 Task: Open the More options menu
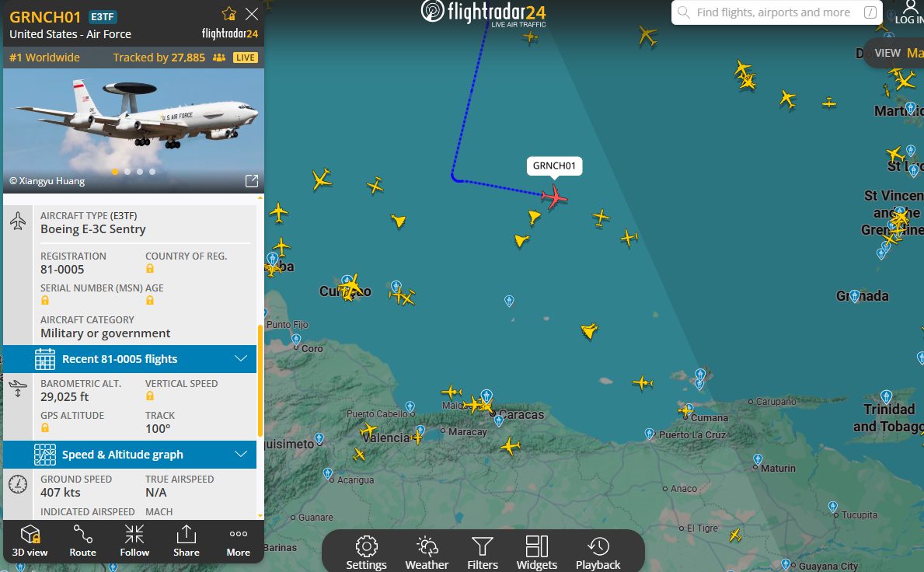coord(238,541)
